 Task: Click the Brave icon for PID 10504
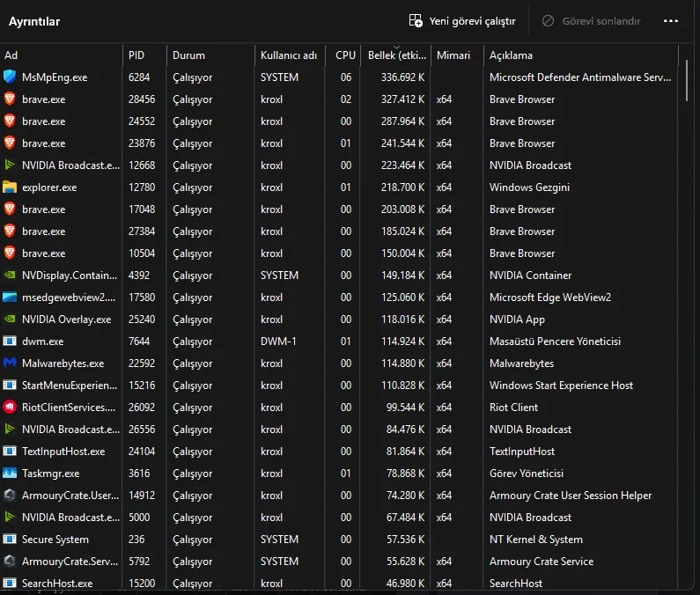pyautogui.click(x=10, y=253)
